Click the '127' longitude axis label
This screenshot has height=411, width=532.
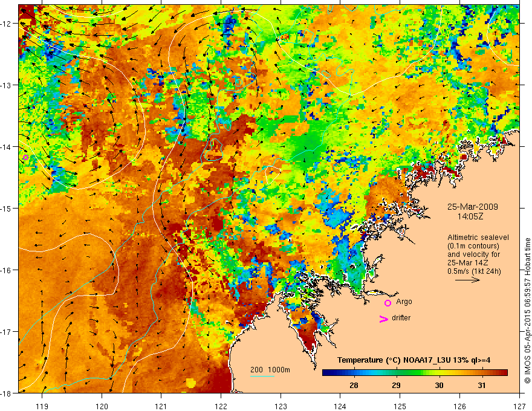tap(519, 406)
